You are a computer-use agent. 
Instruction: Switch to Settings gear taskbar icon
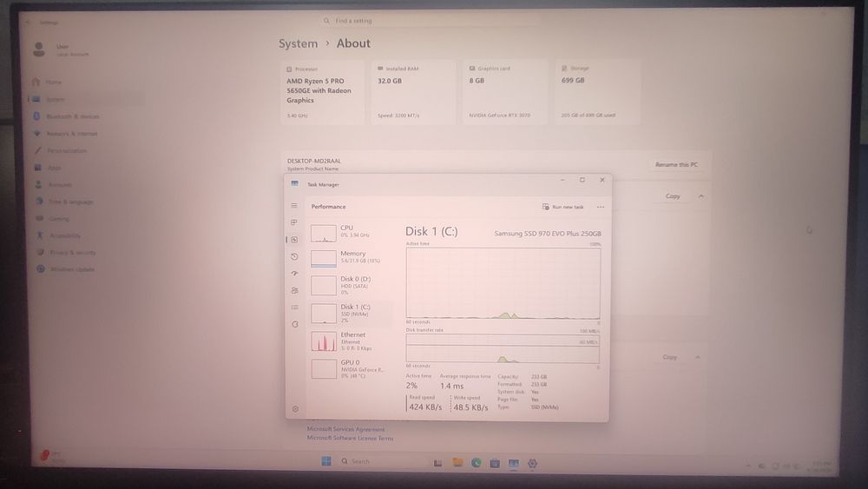(533, 464)
